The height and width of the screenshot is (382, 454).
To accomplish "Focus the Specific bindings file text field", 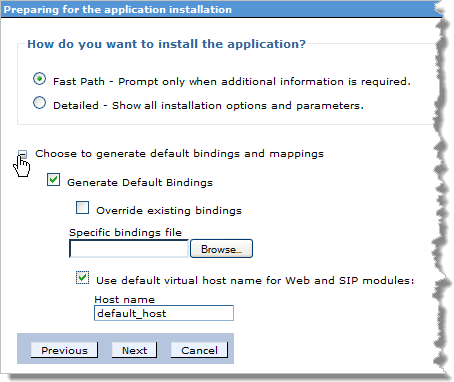I will click(x=129, y=249).
